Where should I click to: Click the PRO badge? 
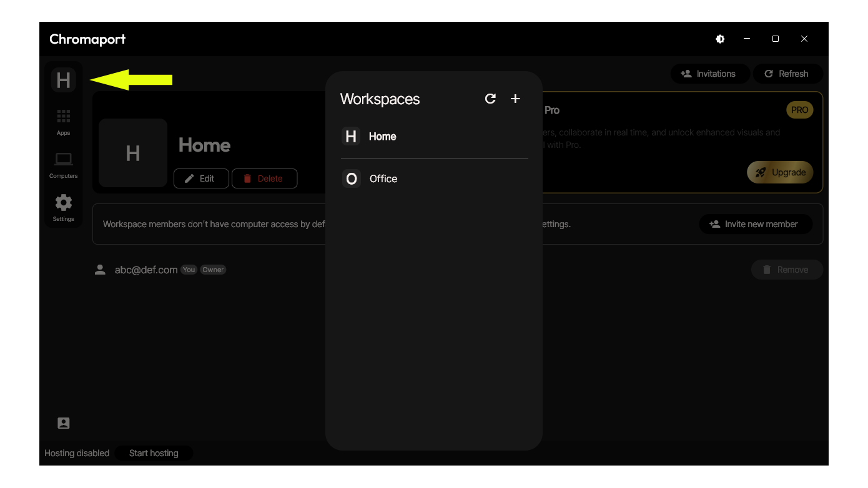point(799,110)
